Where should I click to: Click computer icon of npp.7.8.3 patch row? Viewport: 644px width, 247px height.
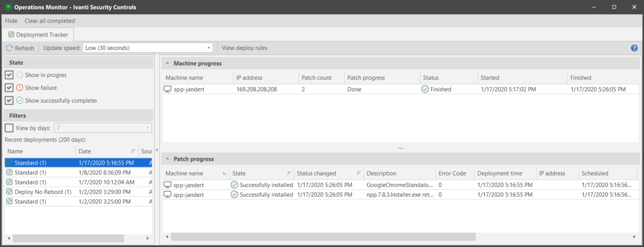click(168, 195)
